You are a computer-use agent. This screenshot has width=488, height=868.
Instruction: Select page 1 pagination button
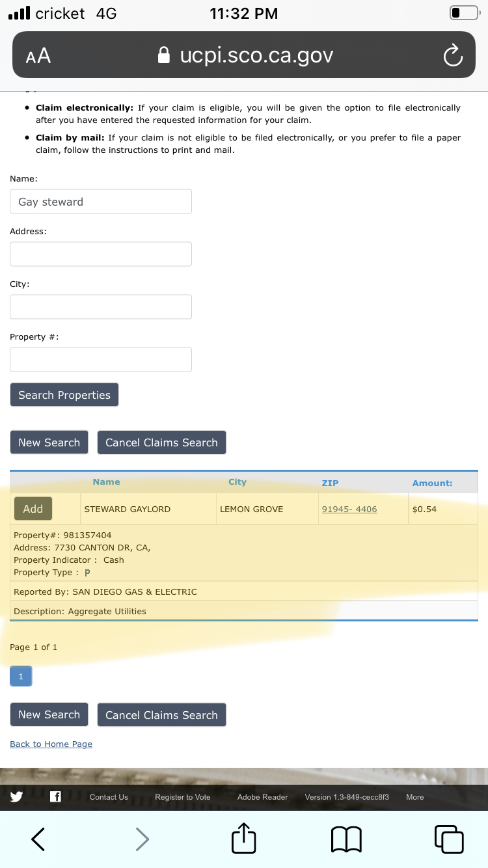coord(21,677)
